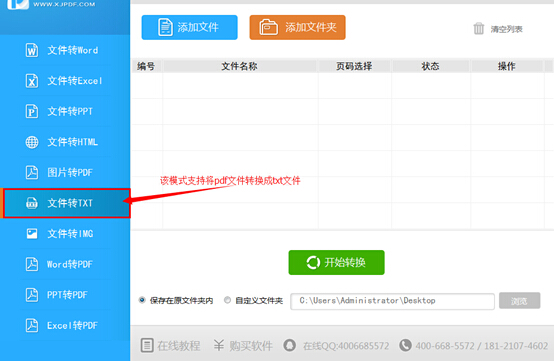Viewport: 554px width, 361px height.
Task: Click the 浏览 browse button
Action: pyautogui.click(x=519, y=301)
